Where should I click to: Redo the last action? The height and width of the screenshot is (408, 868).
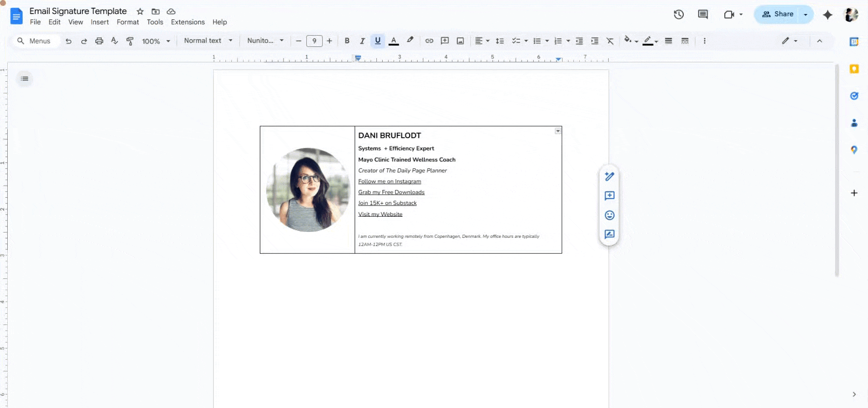(84, 41)
